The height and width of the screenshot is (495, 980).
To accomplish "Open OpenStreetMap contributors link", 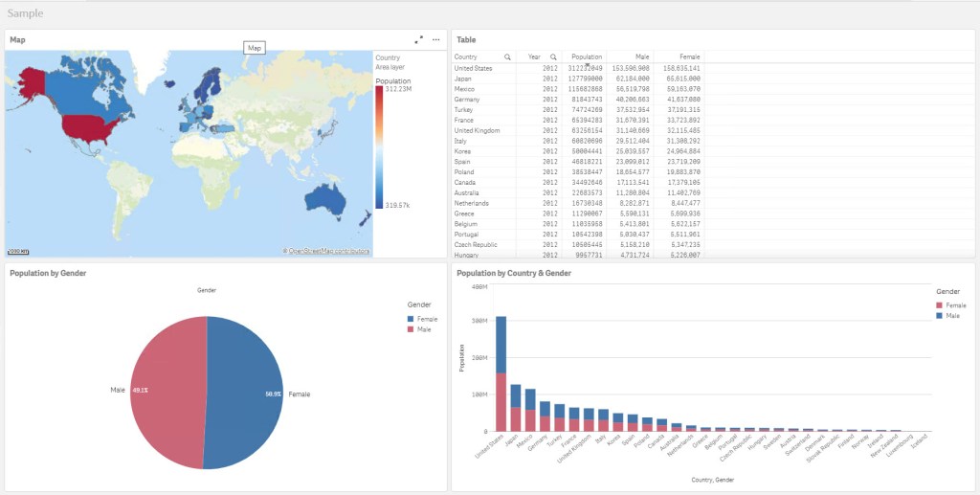I will [328, 251].
